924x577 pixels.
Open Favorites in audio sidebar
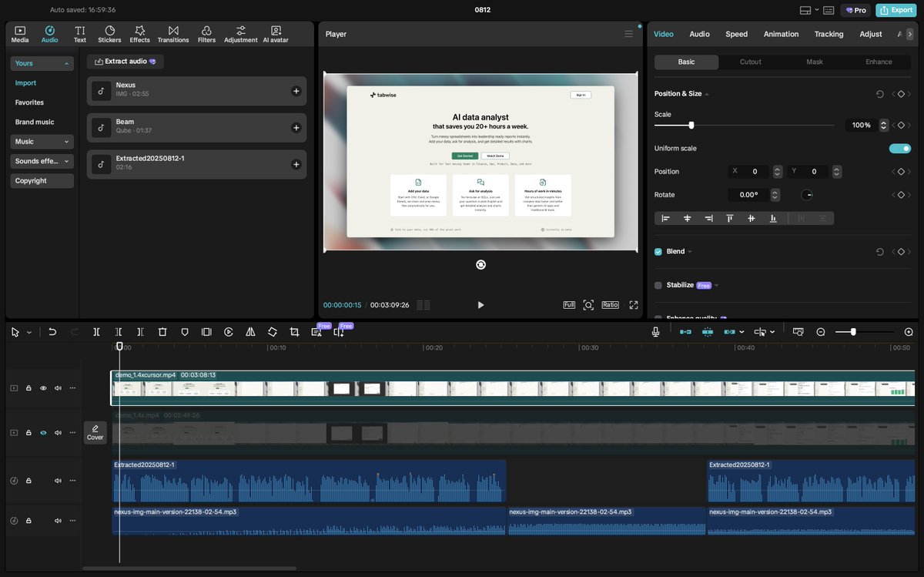(29, 102)
